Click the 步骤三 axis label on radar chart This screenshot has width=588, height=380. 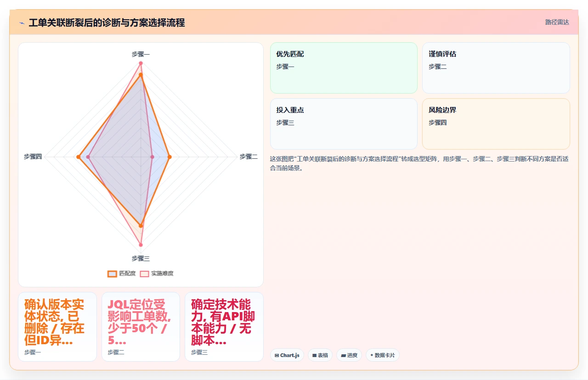[x=141, y=258]
